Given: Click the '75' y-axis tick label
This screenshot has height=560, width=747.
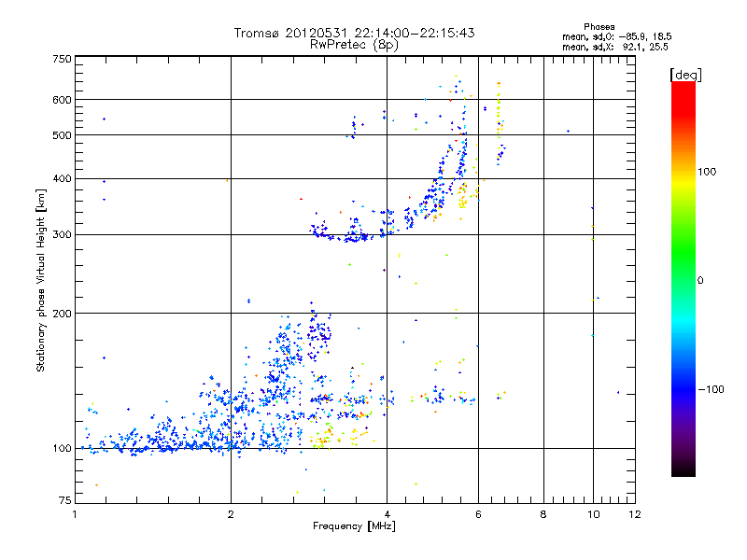Looking at the screenshot, I should [65, 500].
